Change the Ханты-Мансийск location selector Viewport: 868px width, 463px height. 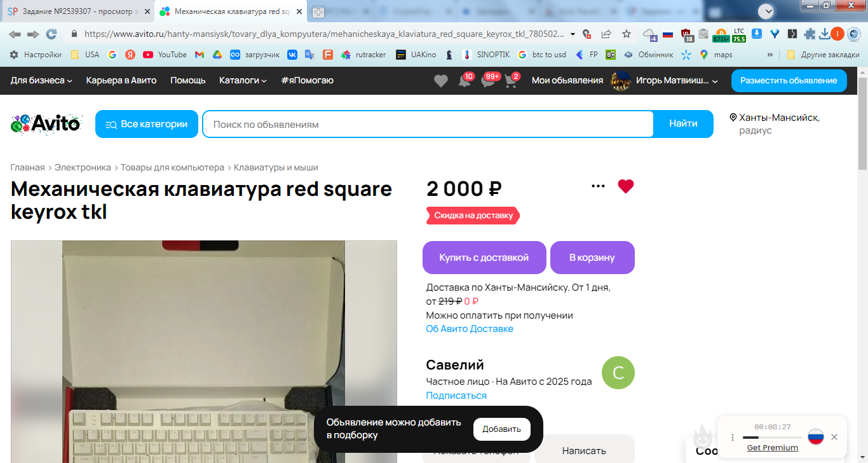pyautogui.click(x=775, y=123)
